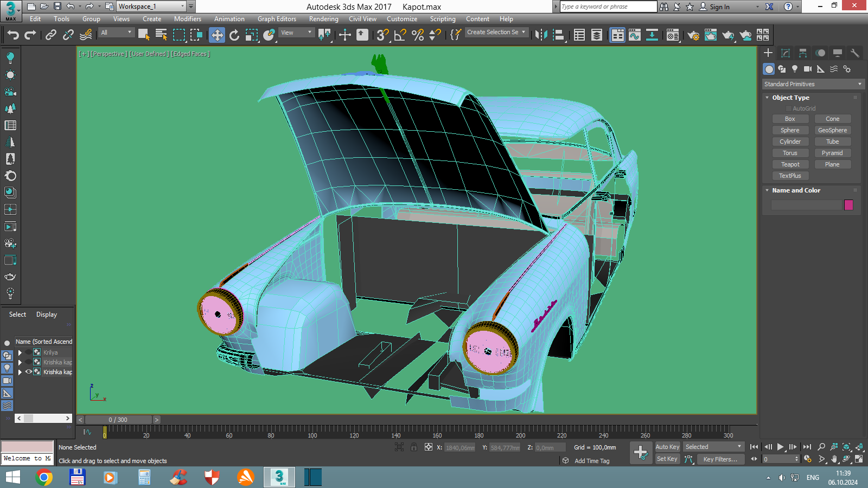Open the Schematic View icon

pyautogui.click(x=652, y=35)
